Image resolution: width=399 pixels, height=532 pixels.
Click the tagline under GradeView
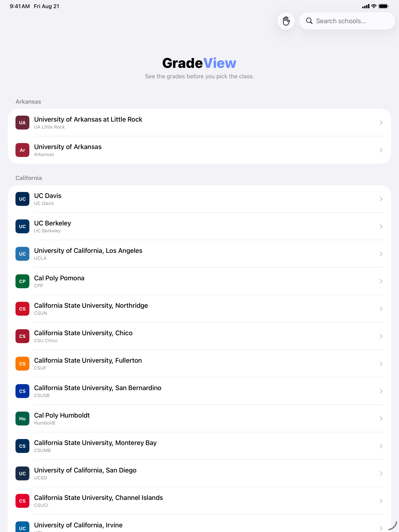pyautogui.click(x=199, y=76)
